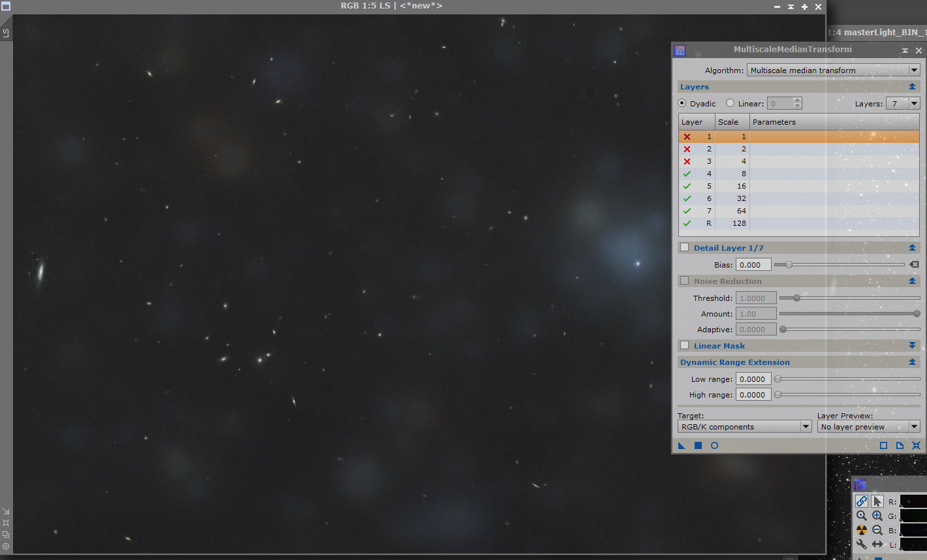Image resolution: width=927 pixels, height=560 pixels.
Task: Select layer 4 row in layers table
Action: pyautogui.click(x=798, y=174)
